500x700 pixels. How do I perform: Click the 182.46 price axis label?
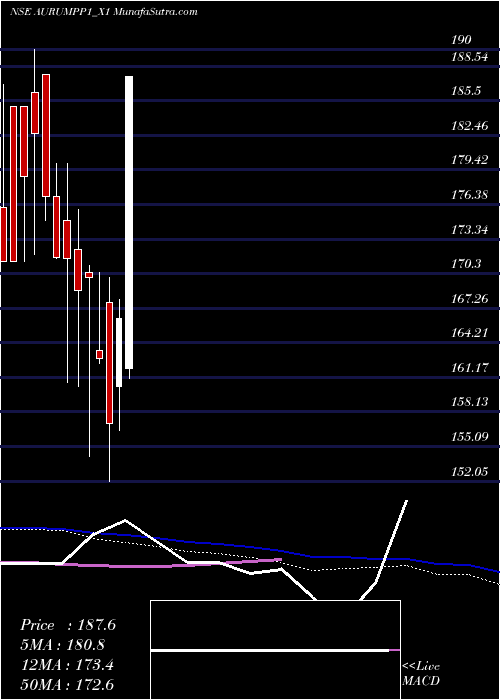tap(470, 126)
